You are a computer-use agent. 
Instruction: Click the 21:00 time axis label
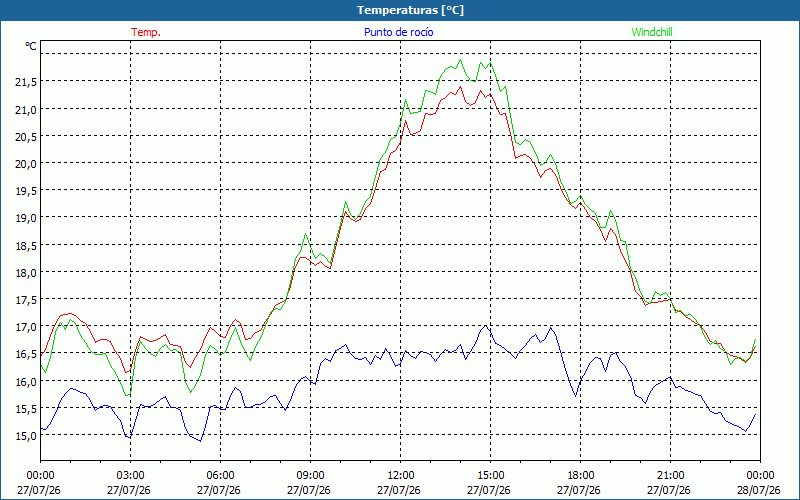coord(670,476)
